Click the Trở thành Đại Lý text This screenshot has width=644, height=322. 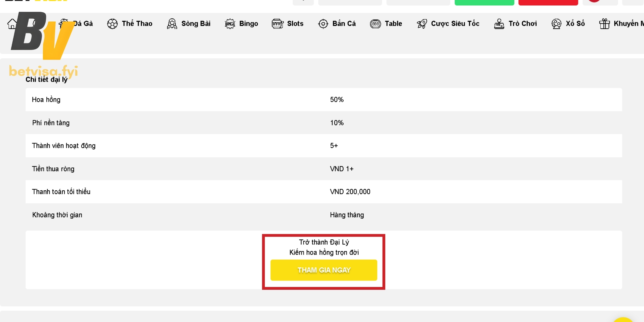click(x=324, y=242)
